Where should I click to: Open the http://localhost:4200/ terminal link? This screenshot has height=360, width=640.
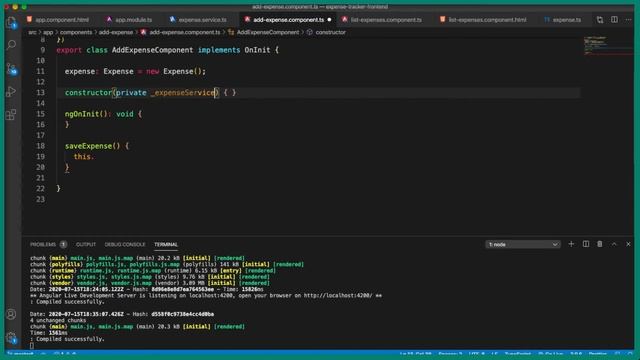pos(338,296)
